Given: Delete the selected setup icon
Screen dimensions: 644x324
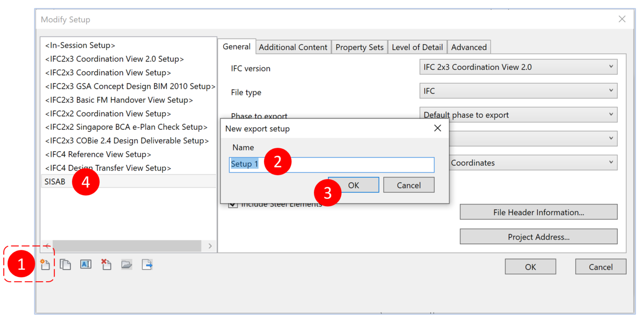Looking at the screenshot, I should [x=106, y=264].
